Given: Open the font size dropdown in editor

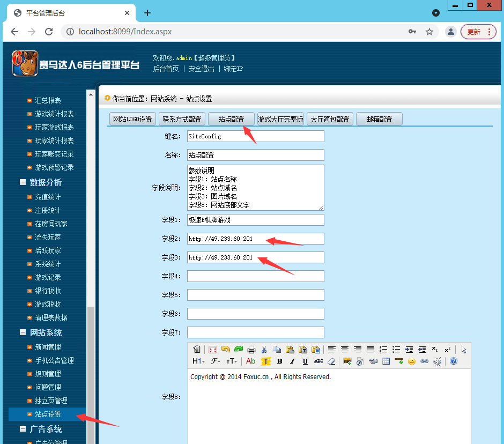Looking at the screenshot, I should pyautogui.click(x=231, y=361).
